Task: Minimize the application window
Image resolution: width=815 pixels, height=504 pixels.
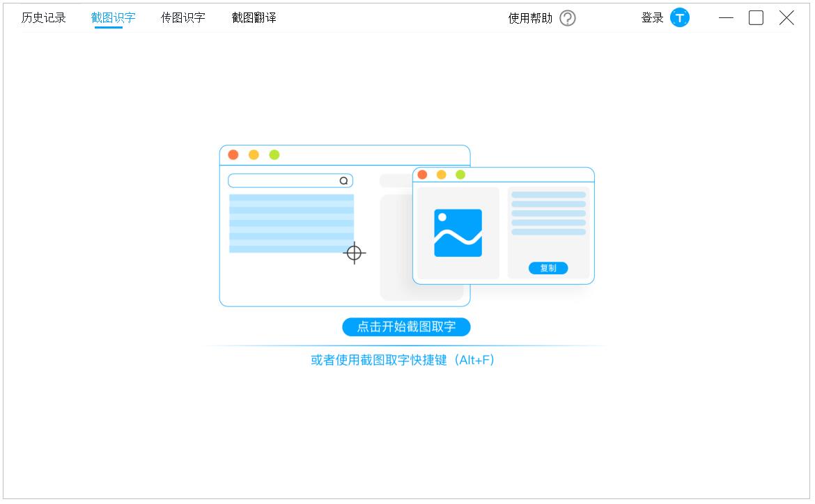Action: 724,17
